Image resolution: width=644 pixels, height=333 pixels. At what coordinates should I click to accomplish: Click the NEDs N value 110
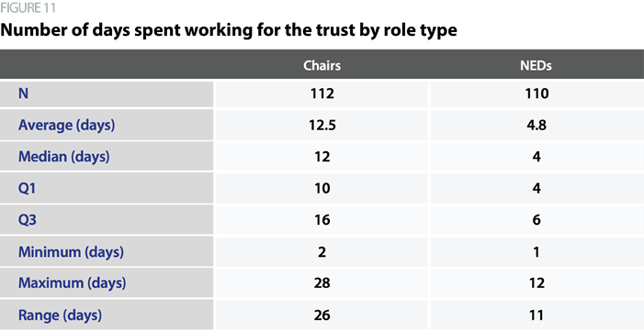pyautogui.click(x=537, y=94)
